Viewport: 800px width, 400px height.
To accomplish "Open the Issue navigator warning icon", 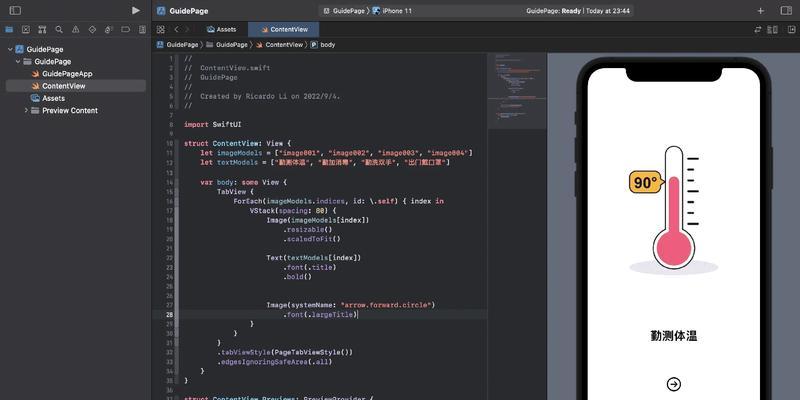I will pyautogui.click(x=76, y=30).
